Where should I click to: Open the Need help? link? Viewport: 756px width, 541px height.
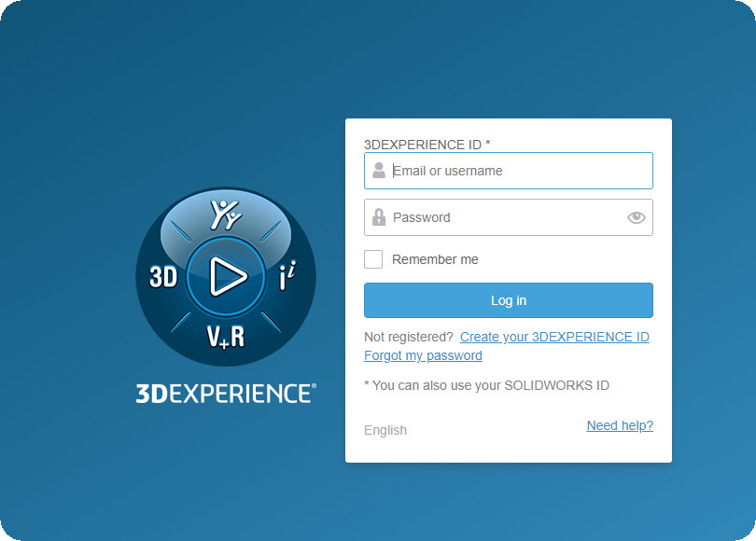click(x=620, y=425)
